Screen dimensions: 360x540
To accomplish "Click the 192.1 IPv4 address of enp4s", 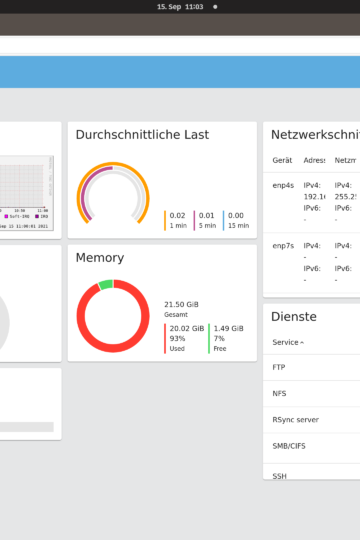I will coord(314,197).
